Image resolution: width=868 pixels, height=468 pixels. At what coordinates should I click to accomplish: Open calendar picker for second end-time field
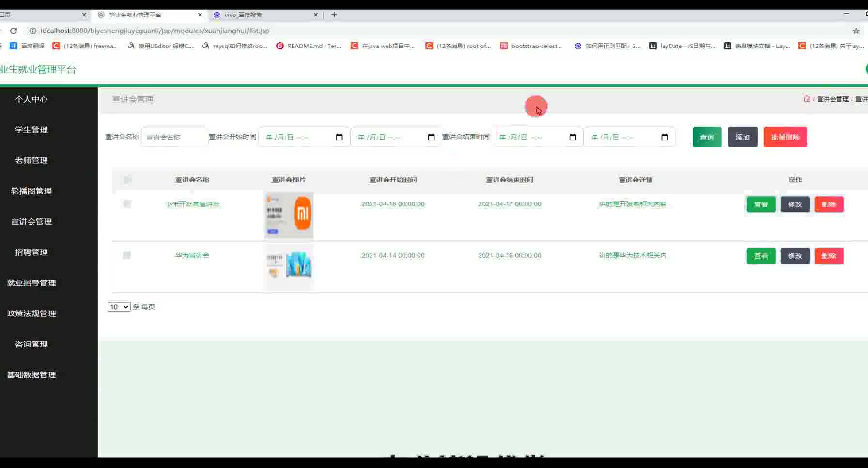point(665,137)
